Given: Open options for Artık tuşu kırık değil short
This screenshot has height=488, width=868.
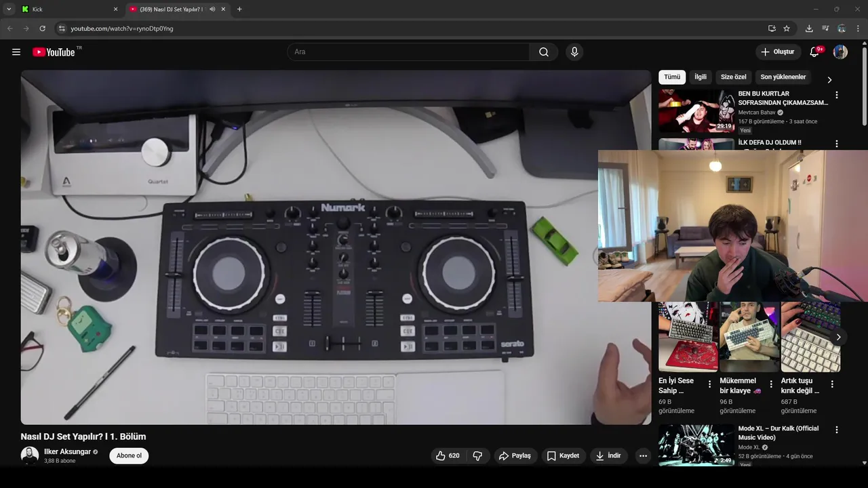Looking at the screenshot, I should click(831, 384).
